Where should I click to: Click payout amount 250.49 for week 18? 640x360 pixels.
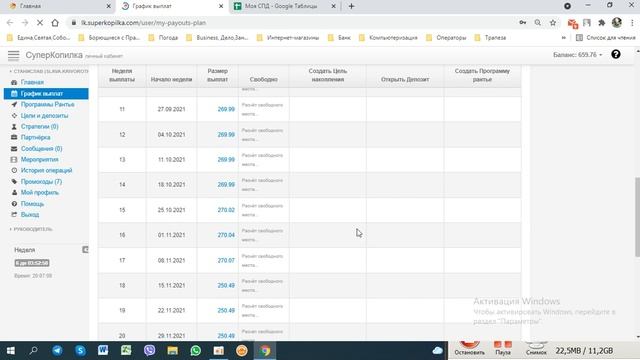pyautogui.click(x=226, y=285)
